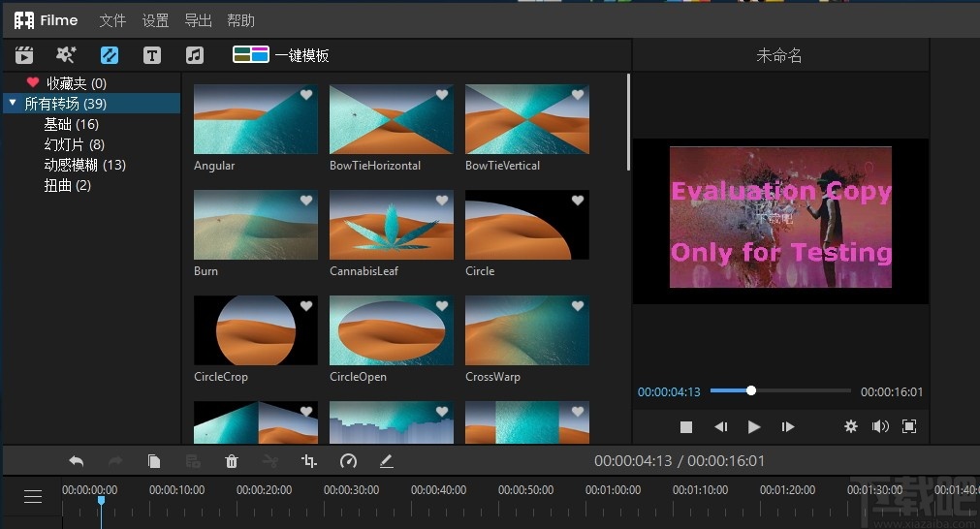This screenshot has height=529, width=980.
Task: Open the speed gauge icon
Action: pos(348,461)
